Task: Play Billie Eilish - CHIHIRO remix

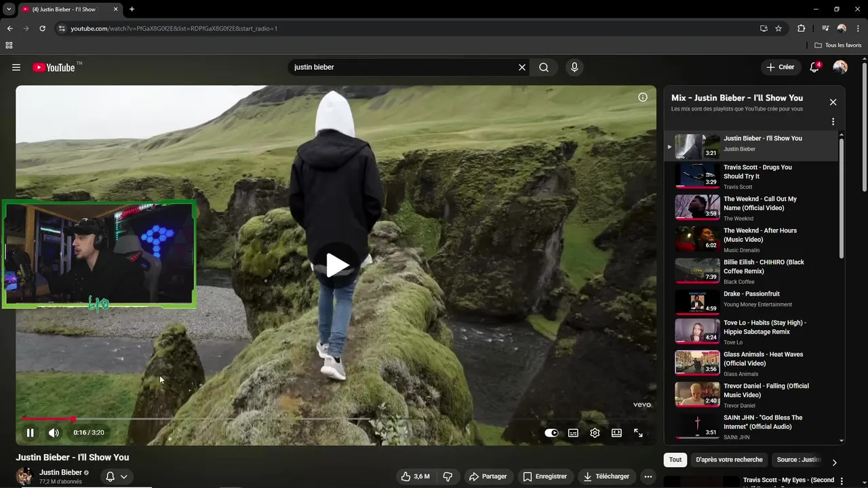Action: (x=751, y=271)
